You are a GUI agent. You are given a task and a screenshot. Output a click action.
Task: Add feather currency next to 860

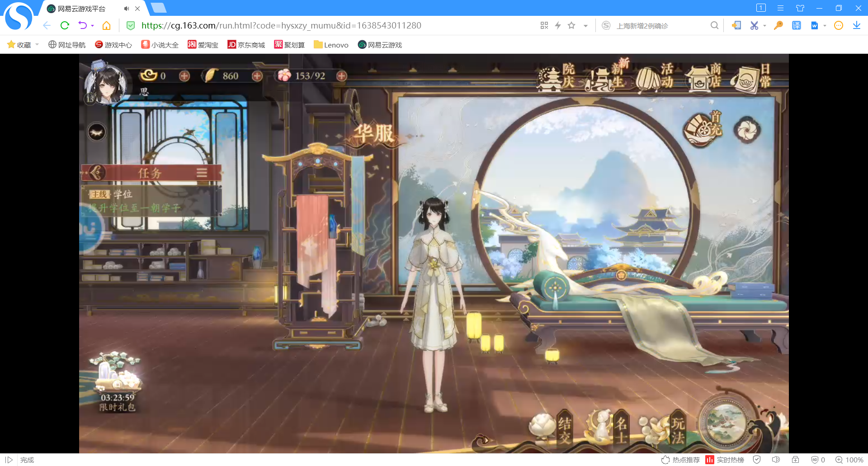[257, 76]
